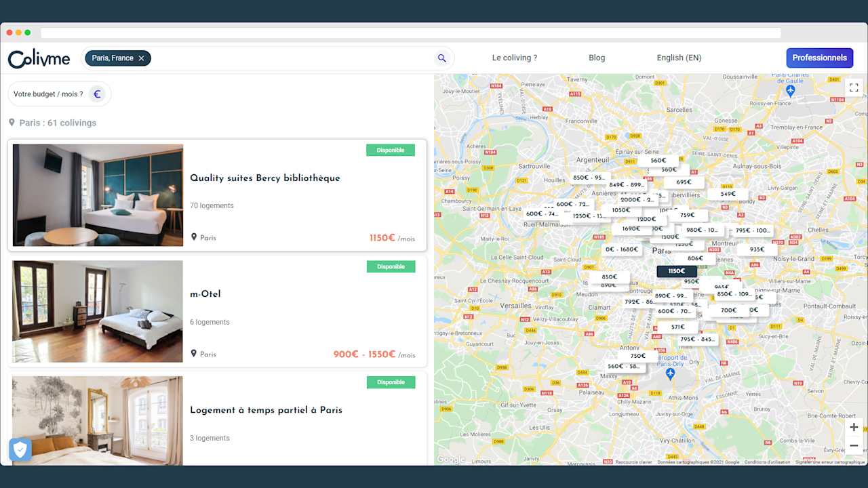Select the 750€ map marker
The image size is (868, 488).
point(637,356)
